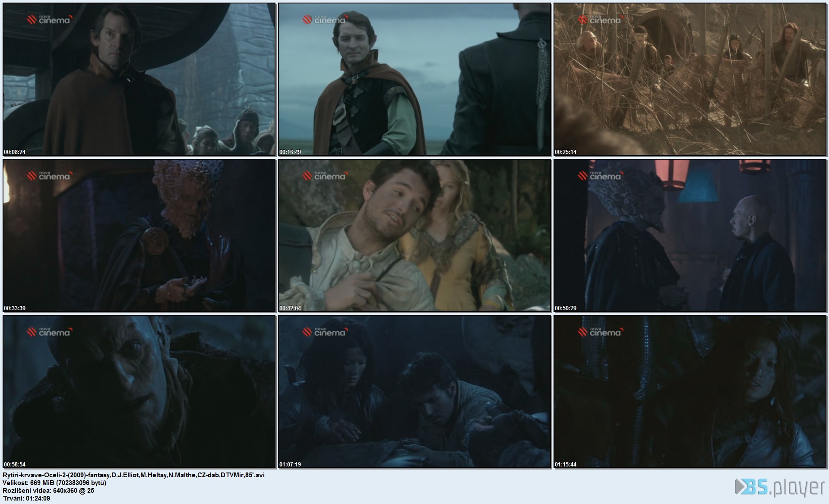The width and height of the screenshot is (829, 504).
Task: Click the last thumbnail at 01:15:44
Action: 690,392
